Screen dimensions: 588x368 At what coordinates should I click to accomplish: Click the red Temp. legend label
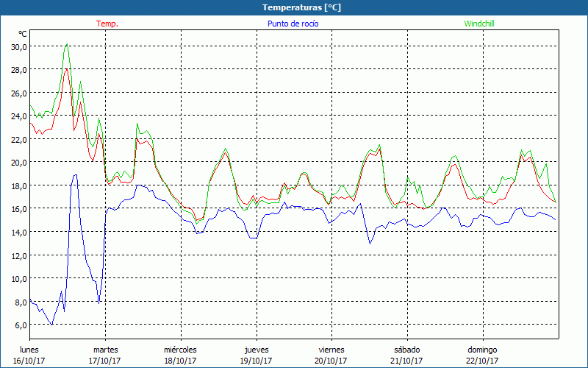(x=107, y=24)
